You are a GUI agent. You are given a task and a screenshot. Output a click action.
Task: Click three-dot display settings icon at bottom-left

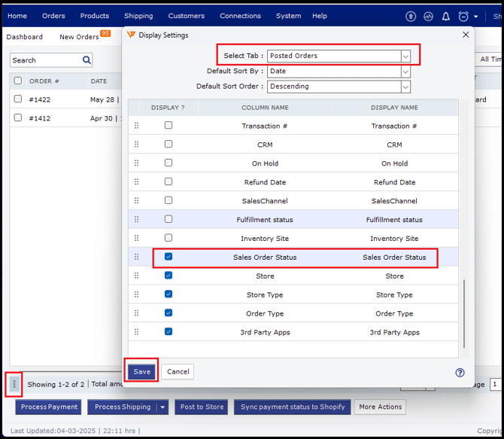[x=14, y=384]
